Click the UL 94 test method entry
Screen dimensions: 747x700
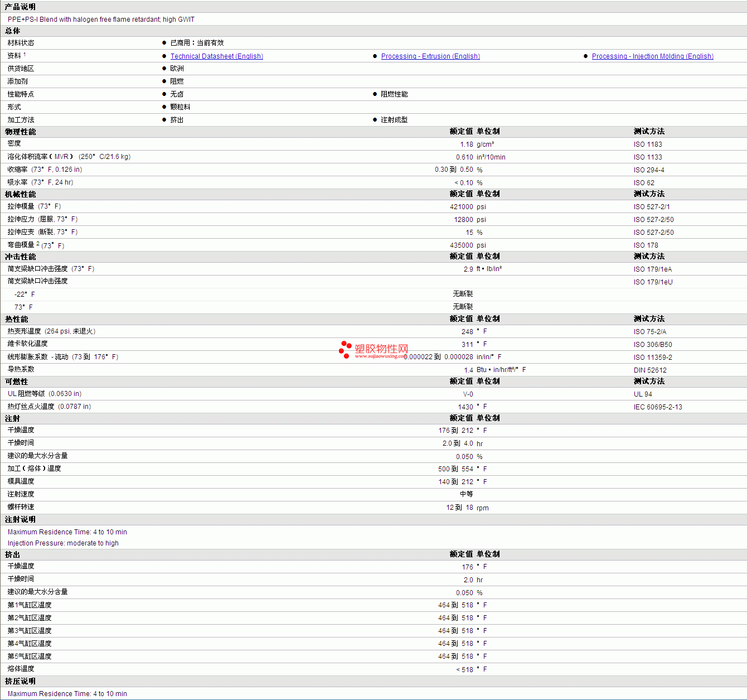[x=643, y=394]
